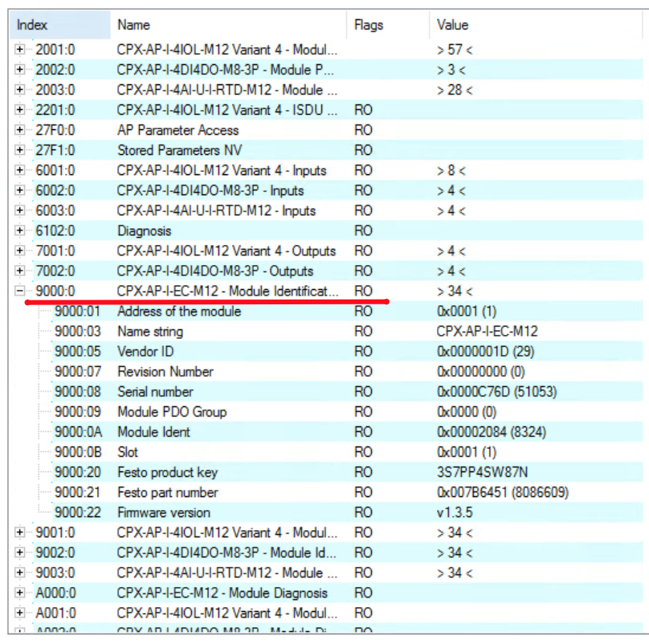This screenshot has width=649, height=644.
Task: Expand the 2001:0 entry
Action: (x=19, y=49)
